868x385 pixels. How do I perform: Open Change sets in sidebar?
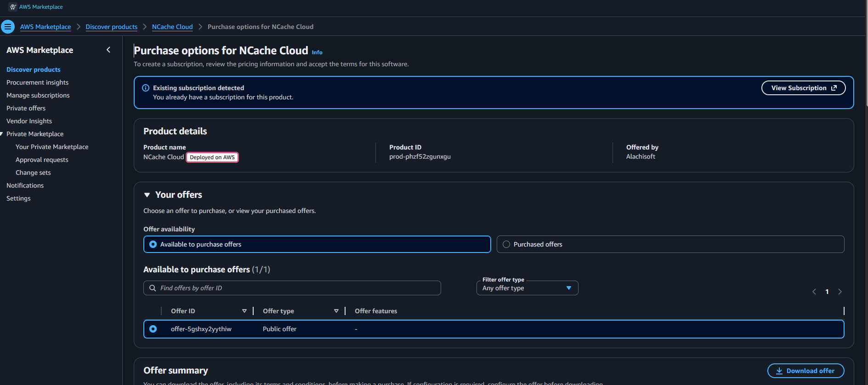(x=33, y=172)
